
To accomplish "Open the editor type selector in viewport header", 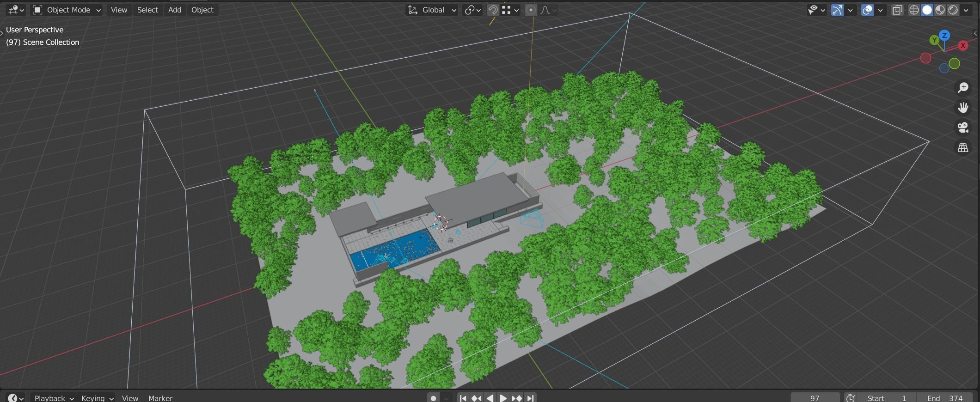I will coord(16,10).
